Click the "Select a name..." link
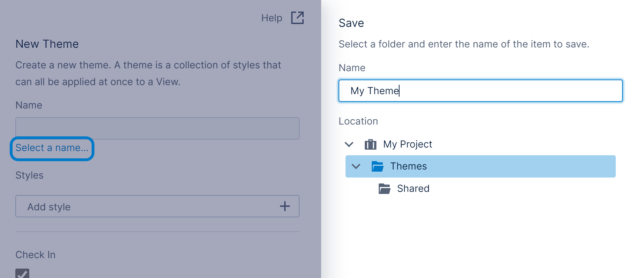Viewport: 644px width, 278px height. (52, 148)
